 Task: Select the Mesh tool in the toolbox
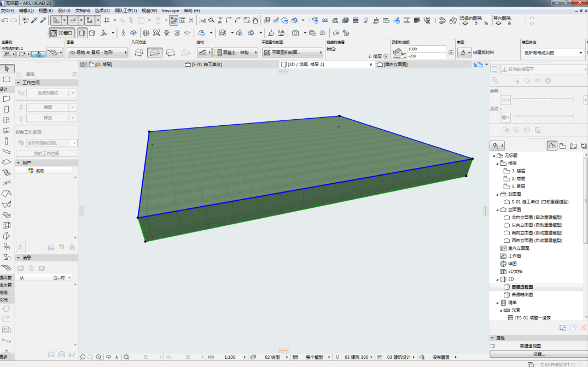tap(7, 267)
